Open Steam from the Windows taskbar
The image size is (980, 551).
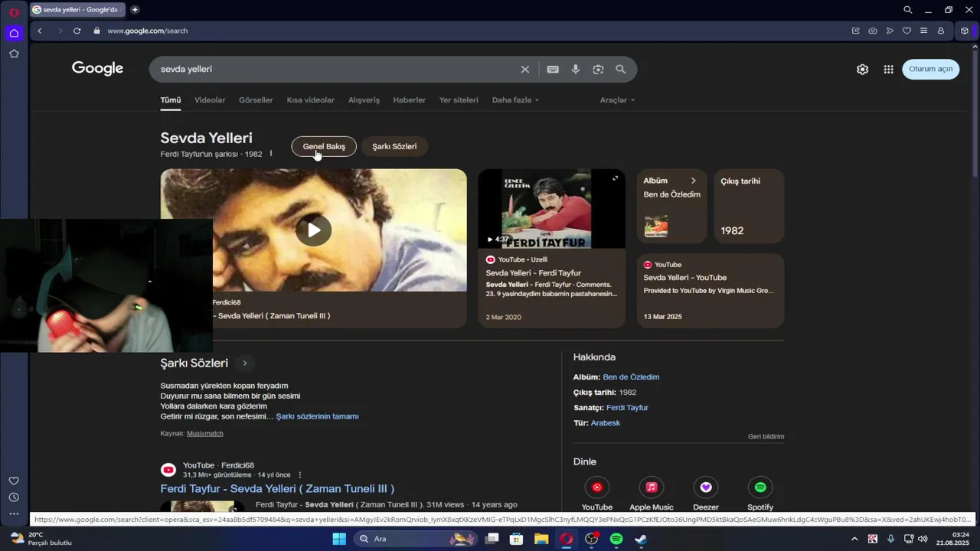[641, 539]
